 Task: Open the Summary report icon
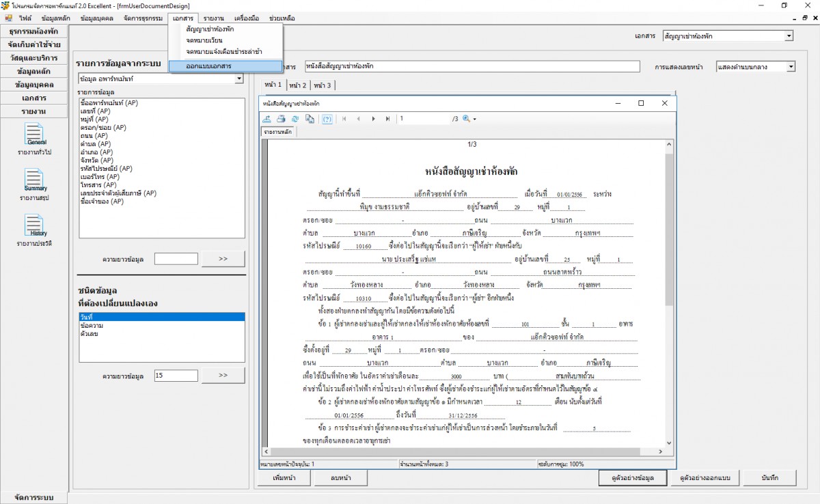point(36,181)
